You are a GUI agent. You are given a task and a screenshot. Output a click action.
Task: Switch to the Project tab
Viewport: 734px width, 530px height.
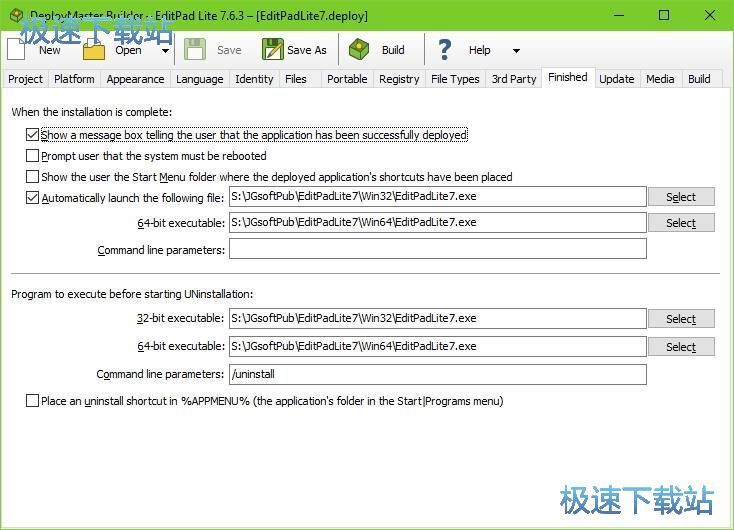pyautogui.click(x=25, y=79)
